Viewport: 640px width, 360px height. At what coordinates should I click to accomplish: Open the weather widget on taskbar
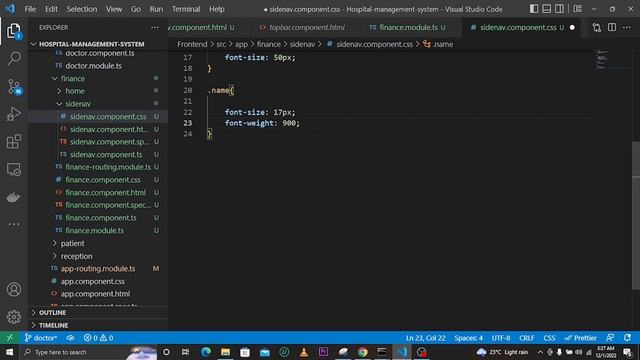[x=502, y=352]
